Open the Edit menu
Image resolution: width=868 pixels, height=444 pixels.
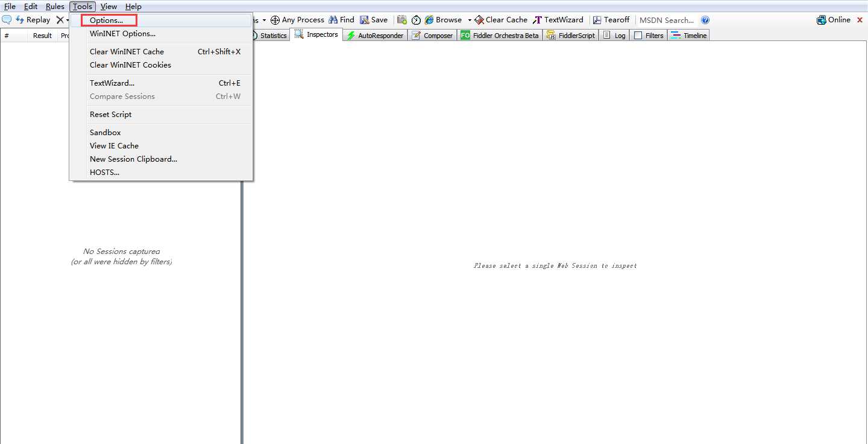[x=31, y=7]
